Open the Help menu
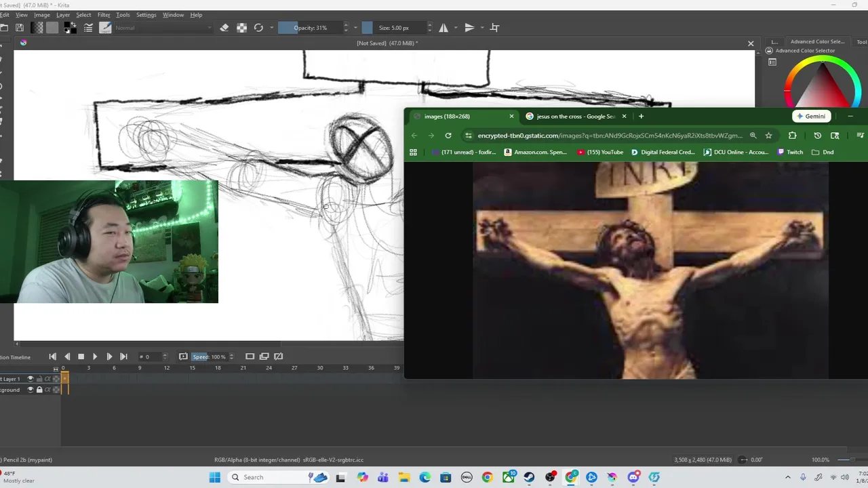The width and height of the screenshot is (868, 488). point(196,15)
